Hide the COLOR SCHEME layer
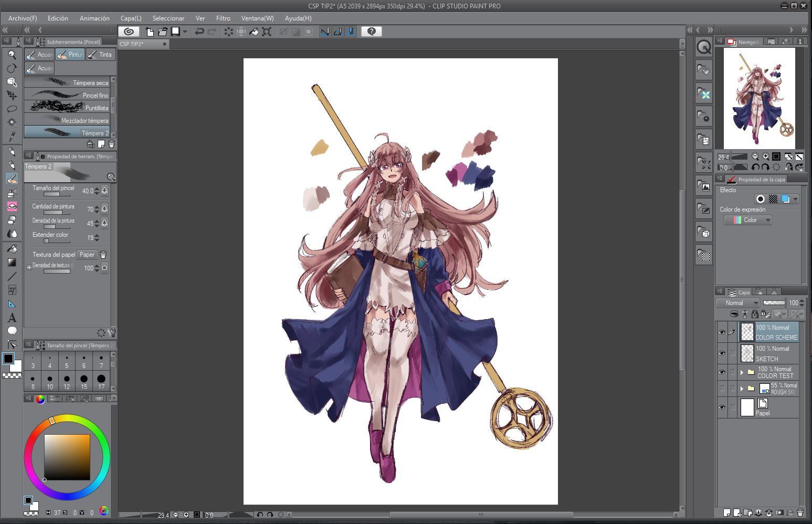The height and width of the screenshot is (524, 812). 722,332
